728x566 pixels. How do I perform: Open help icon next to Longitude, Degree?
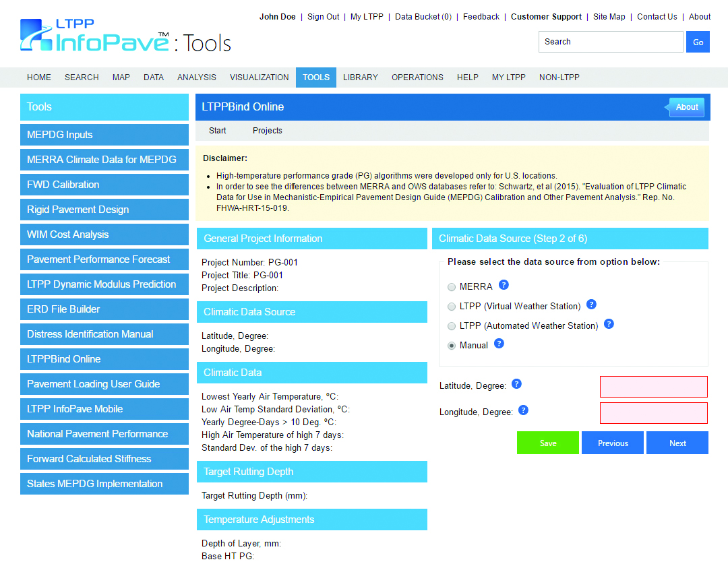click(523, 410)
